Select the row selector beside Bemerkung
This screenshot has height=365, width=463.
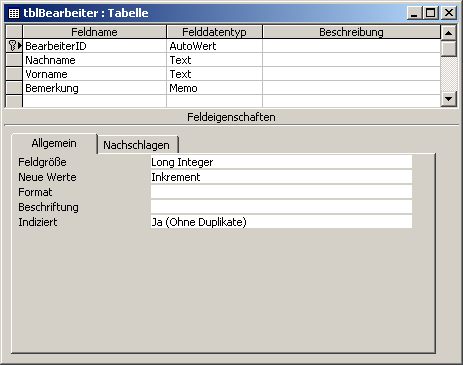14,88
